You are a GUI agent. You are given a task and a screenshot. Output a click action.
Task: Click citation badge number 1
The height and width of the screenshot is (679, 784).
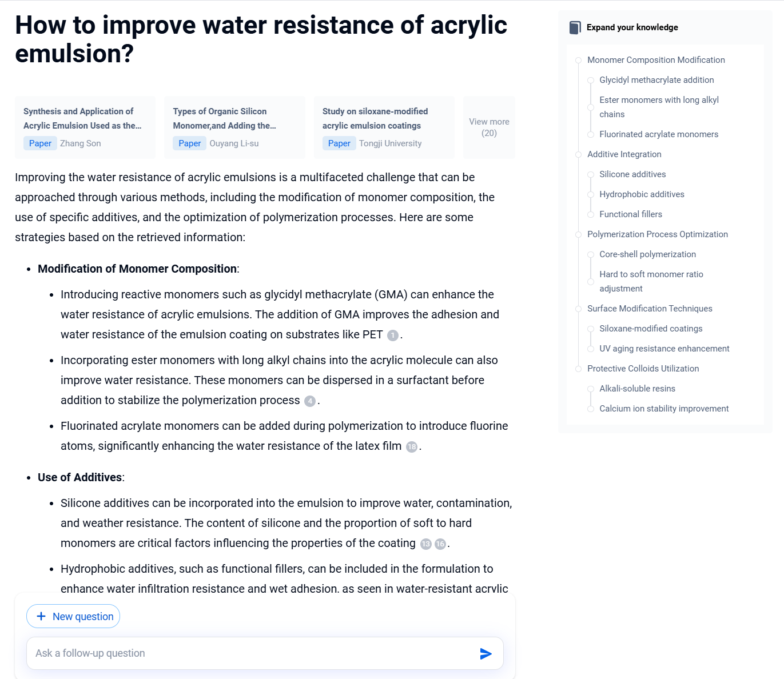pos(393,335)
